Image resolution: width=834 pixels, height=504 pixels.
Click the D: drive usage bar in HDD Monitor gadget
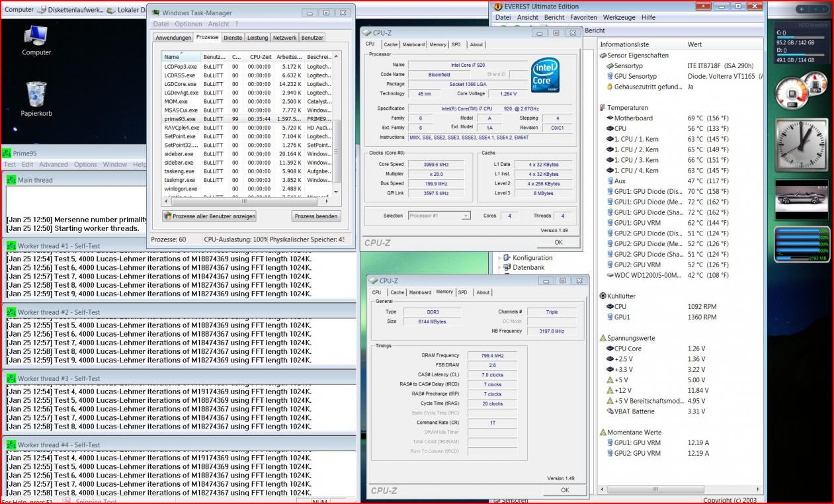pyautogui.click(x=802, y=55)
